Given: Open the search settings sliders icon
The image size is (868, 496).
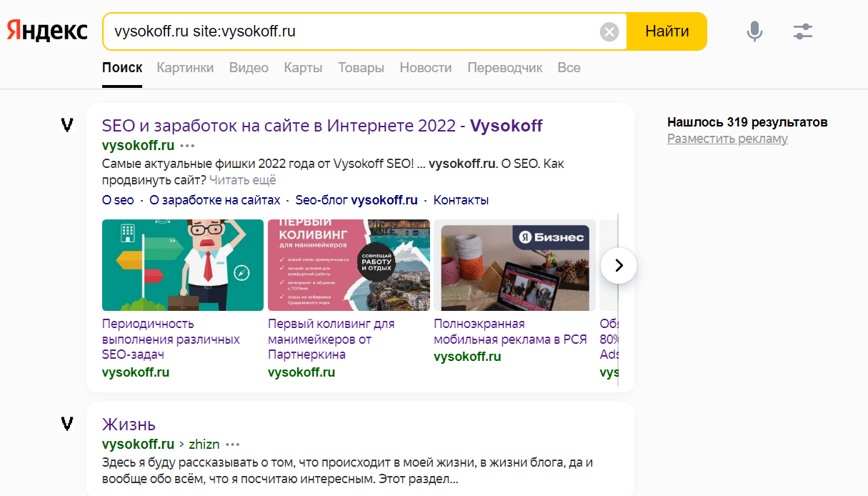Looking at the screenshot, I should coord(803,31).
